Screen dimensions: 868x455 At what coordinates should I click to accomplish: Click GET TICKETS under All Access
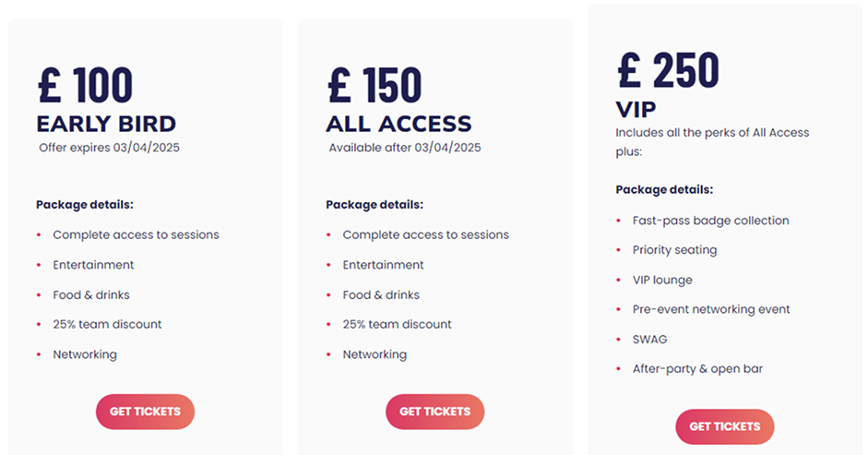[x=435, y=412]
